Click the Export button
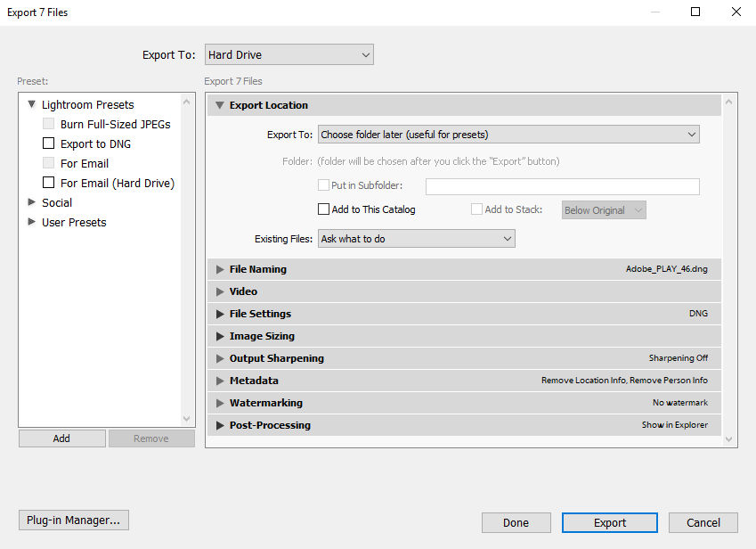The image size is (756, 549). (x=609, y=522)
